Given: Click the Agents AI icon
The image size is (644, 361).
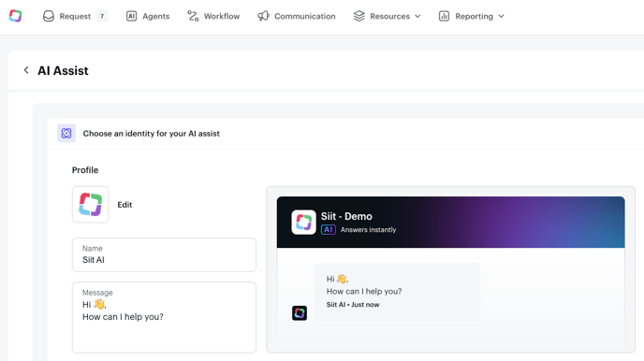Looking at the screenshot, I should [x=131, y=16].
